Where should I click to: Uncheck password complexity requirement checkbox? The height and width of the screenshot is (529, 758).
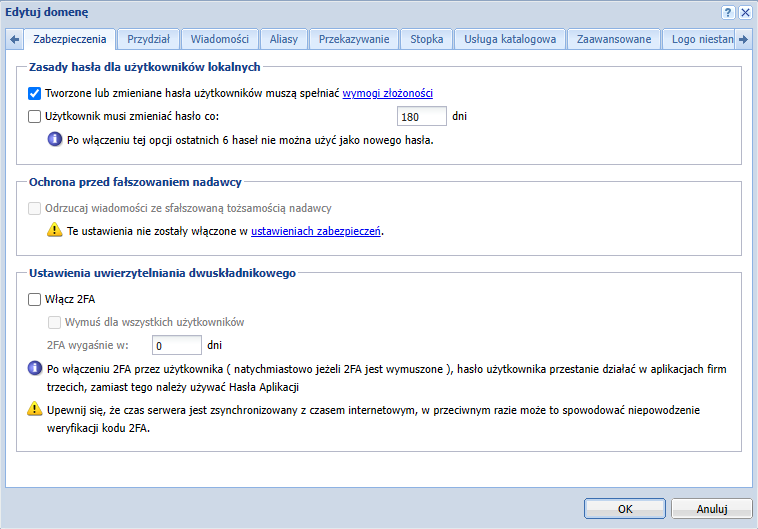click(35, 93)
